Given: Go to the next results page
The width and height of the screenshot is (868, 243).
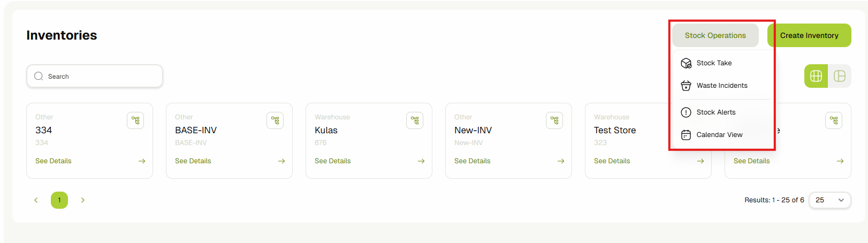Looking at the screenshot, I should pyautogui.click(x=83, y=200).
